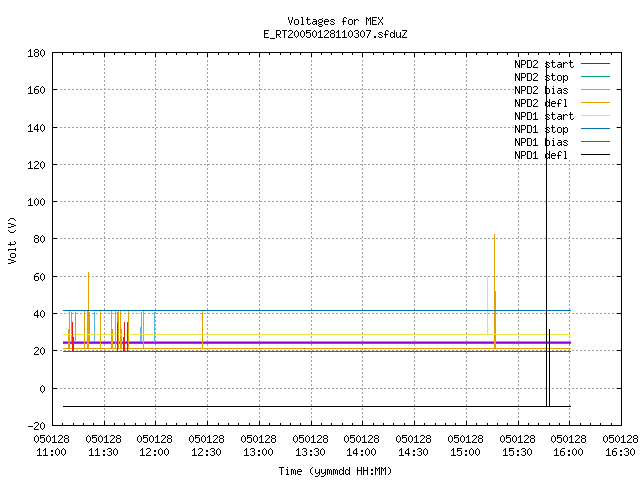Click the orange spike at 12:27
This screenshot has width=640, height=480.
pyautogui.click(x=202, y=330)
